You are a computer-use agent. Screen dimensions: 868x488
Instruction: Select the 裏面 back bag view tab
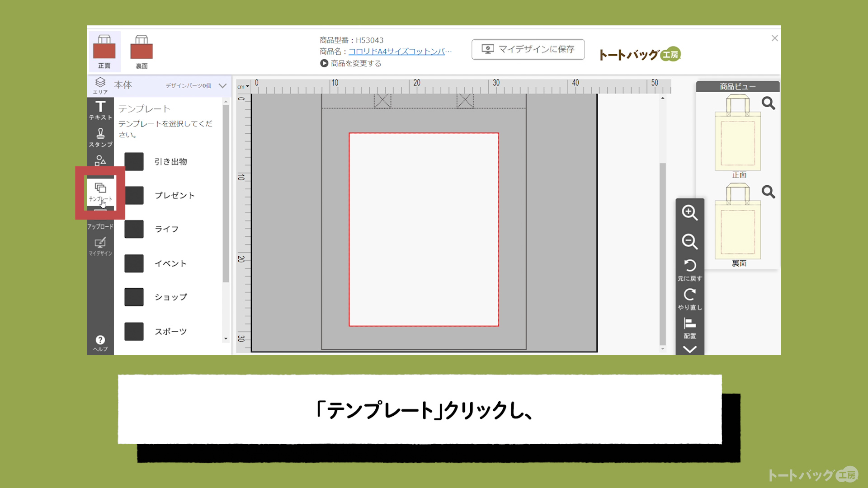[x=142, y=52]
